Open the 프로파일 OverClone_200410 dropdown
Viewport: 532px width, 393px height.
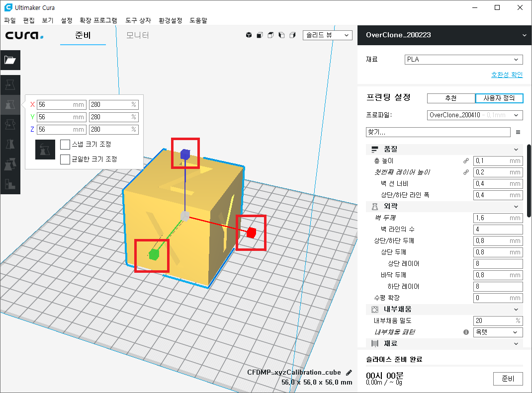pos(475,115)
